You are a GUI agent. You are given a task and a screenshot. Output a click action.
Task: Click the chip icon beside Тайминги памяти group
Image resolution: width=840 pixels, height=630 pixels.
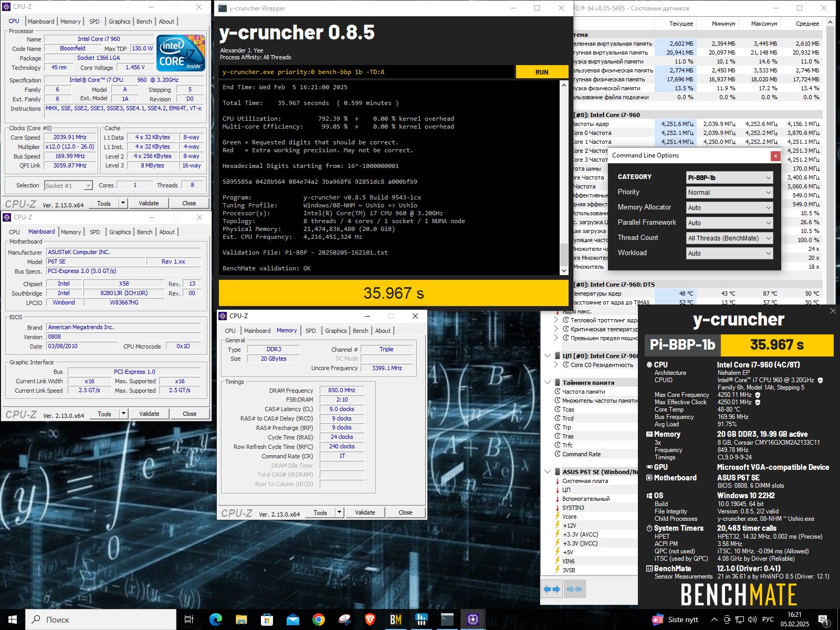pos(558,382)
